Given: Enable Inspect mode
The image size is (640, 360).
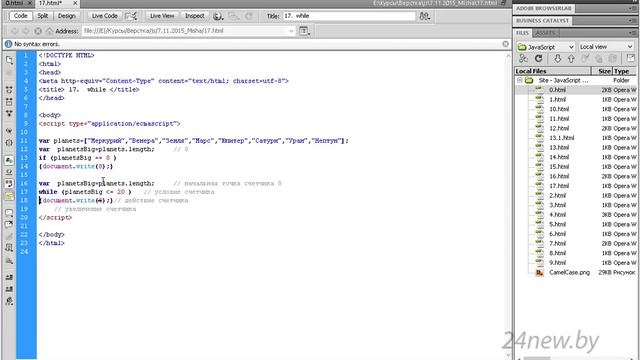Looking at the screenshot, I should point(194,16).
